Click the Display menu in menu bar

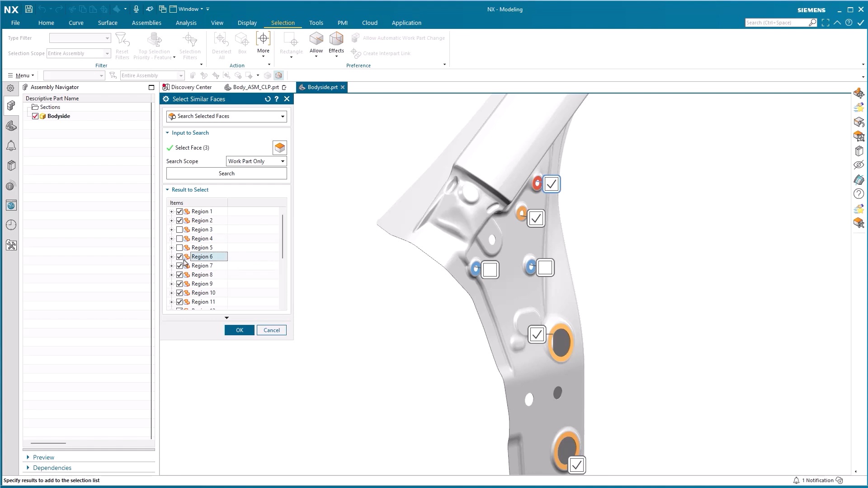tap(247, 23)
